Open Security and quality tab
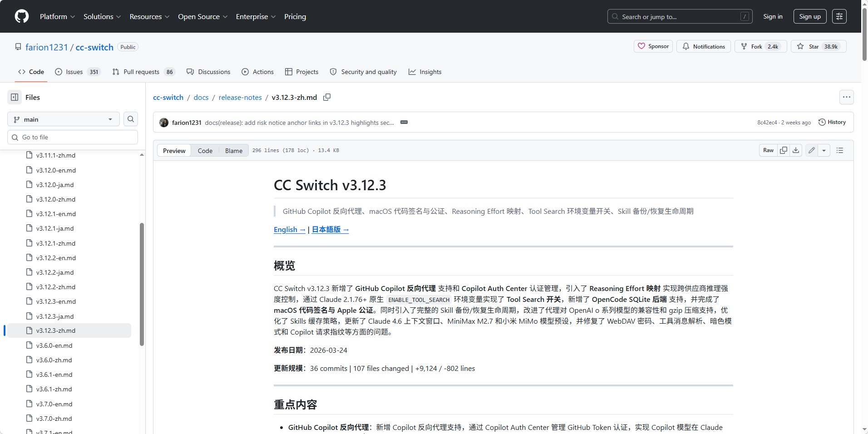 pyautogui.click(x=363, y=72)
